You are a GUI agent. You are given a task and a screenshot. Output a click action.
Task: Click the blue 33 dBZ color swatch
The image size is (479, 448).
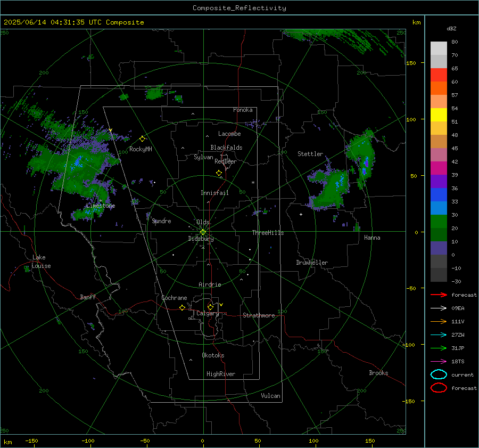(439, 195)
